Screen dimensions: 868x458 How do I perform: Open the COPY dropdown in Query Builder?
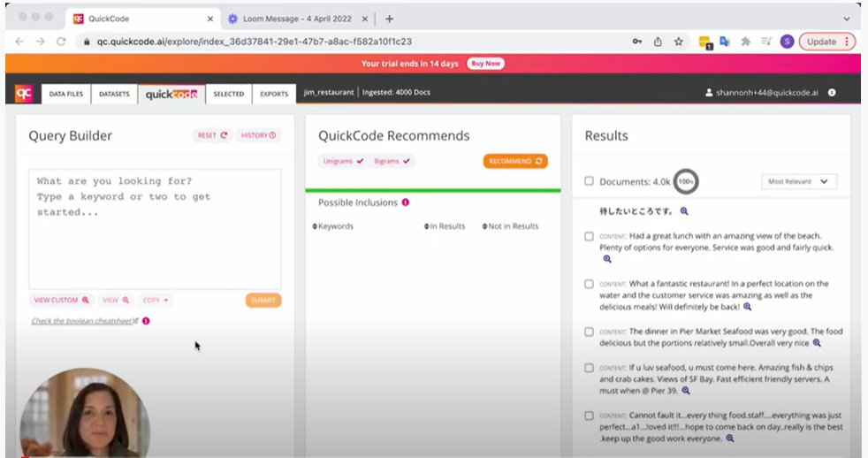156,300
